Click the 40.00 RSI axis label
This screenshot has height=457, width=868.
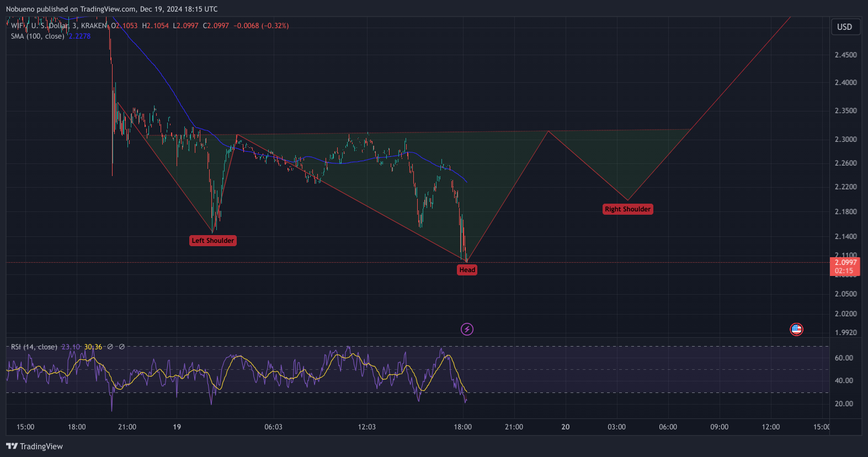[844, 380]
